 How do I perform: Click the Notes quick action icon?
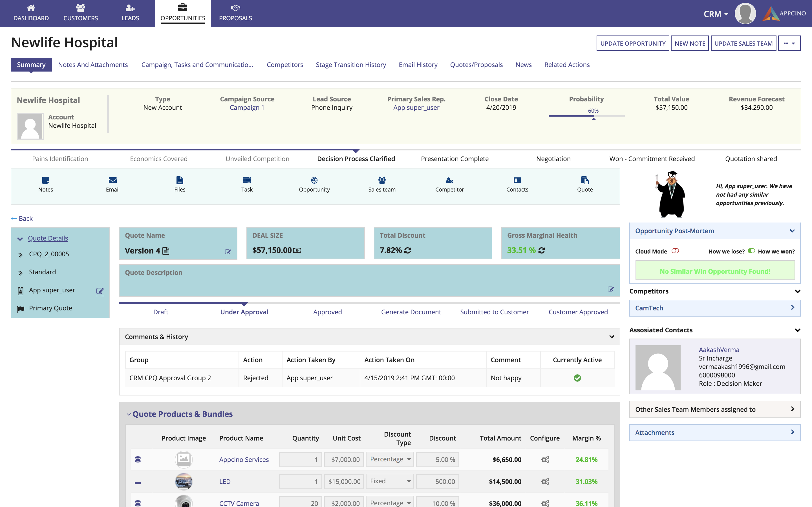46,180
